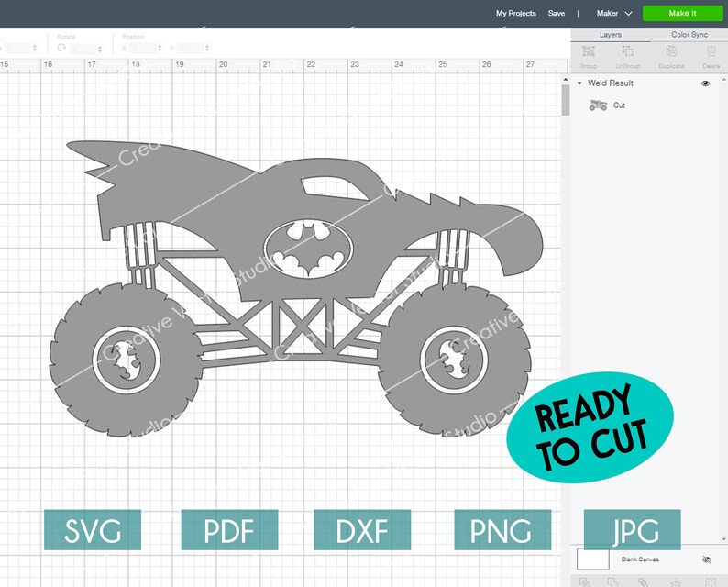This screenshot has width=728, height=587.
Task: Click the Flatten icon at panel bottom
Action: tap(676, 581)
